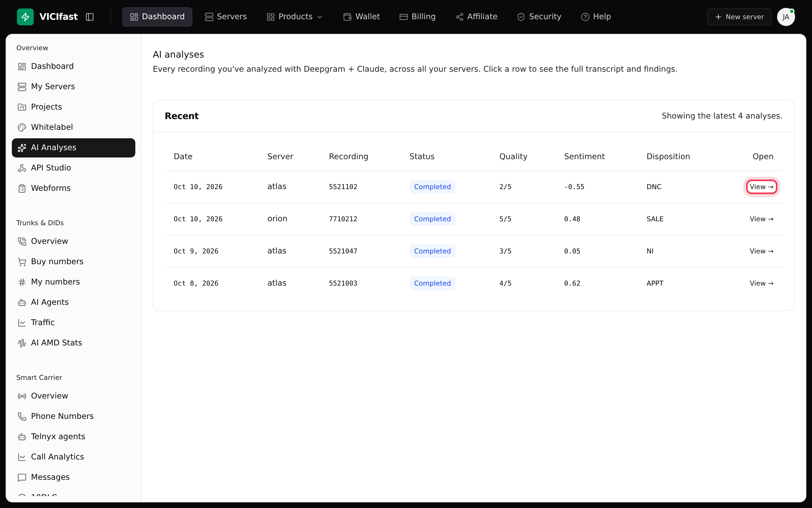Collapse the sidebar with the panel icon
812x508 pixels.
pos(90,17)
